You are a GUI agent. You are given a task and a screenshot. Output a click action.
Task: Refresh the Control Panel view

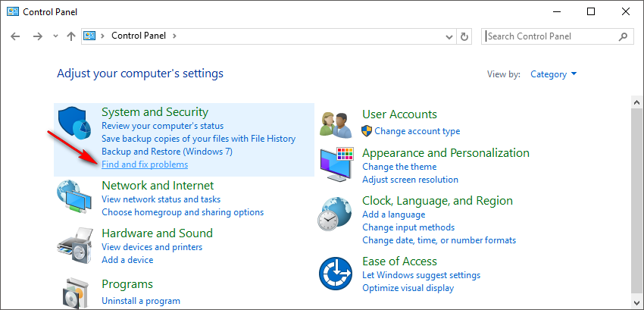point(465,36)
